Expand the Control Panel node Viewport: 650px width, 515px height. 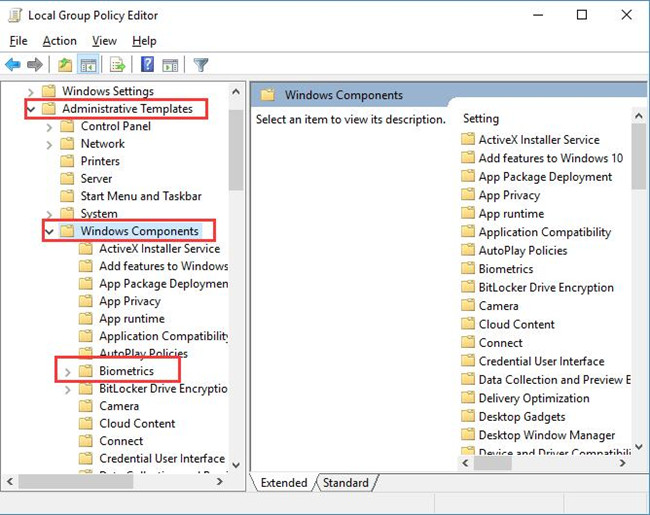49,127
